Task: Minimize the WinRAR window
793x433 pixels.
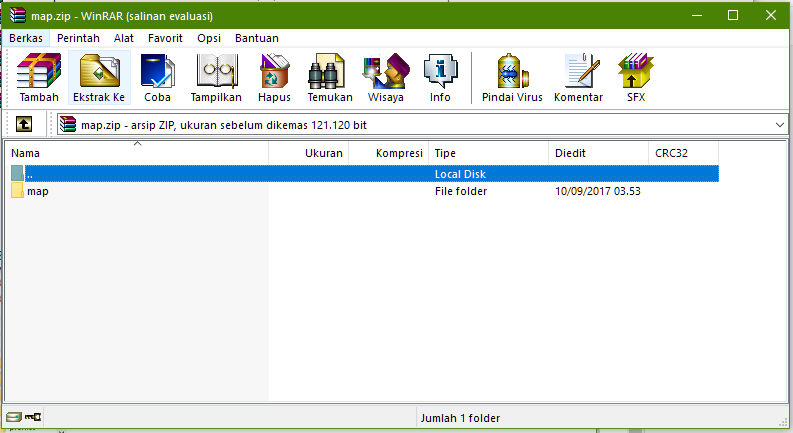Action: pos(697,15)
